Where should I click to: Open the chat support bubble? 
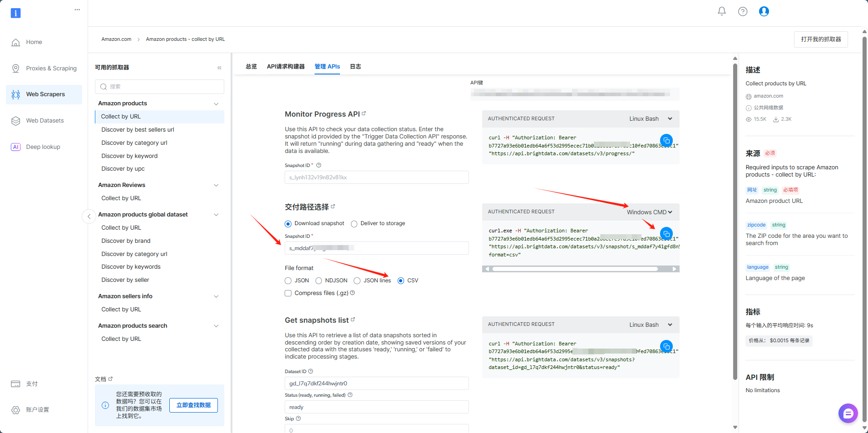(x=848, y=413)
